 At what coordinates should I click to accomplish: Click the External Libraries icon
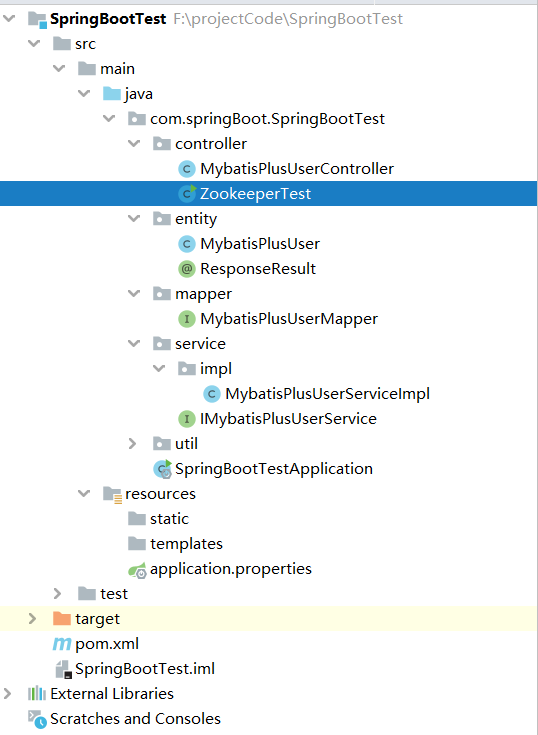click(x=37, y=694)
